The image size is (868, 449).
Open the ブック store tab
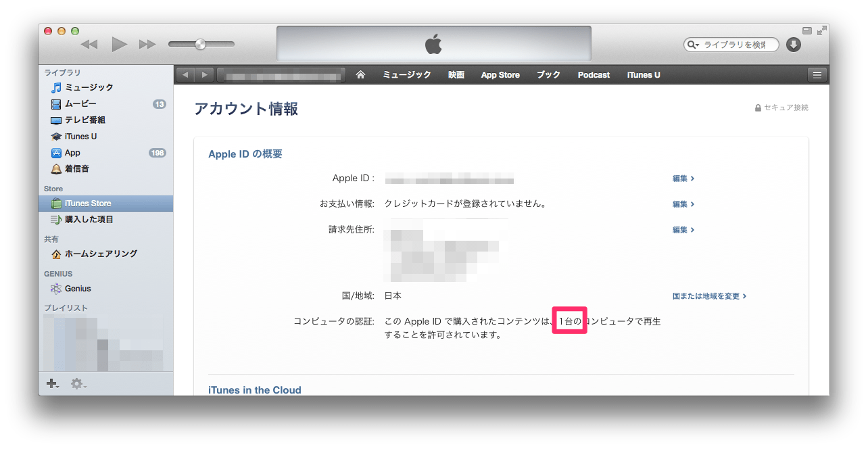[x=549, y=74]
